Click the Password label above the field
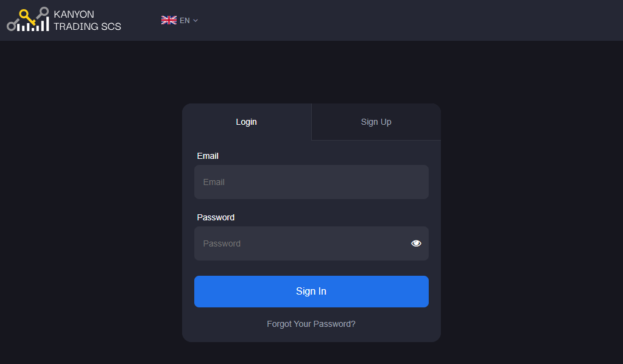This screenshot has height=364, width=623. pos(216,217)
